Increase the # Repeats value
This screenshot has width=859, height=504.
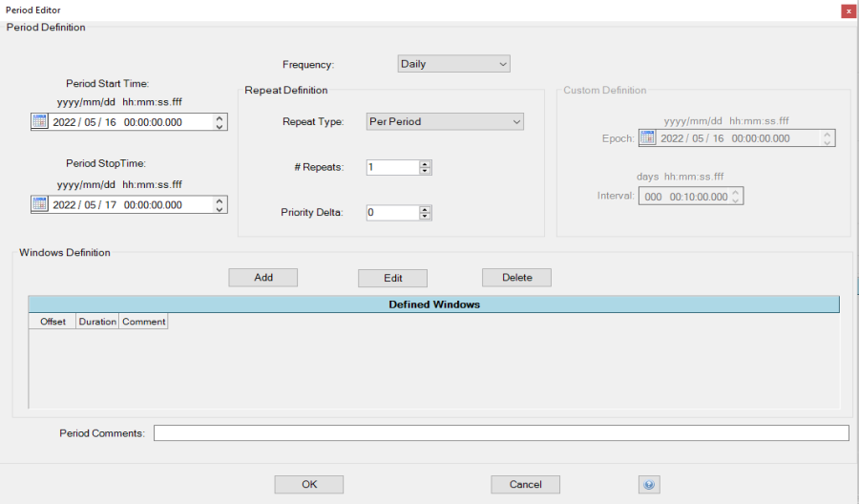426,163
